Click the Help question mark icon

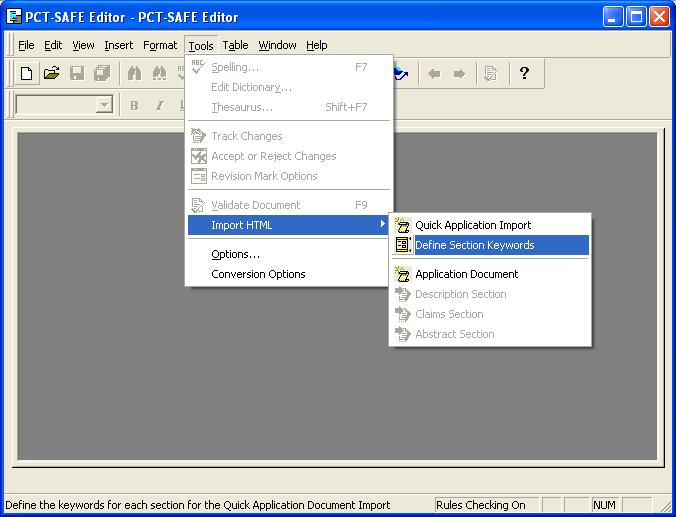point(524,73)
